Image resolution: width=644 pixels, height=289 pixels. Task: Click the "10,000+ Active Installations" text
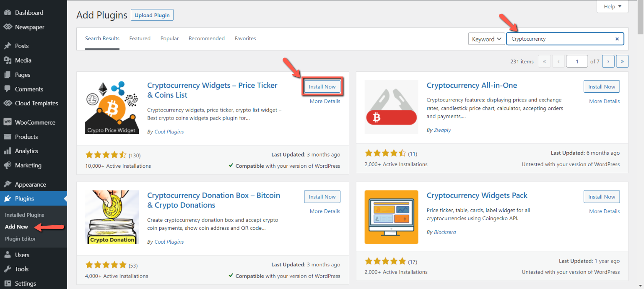coord(118,166)
